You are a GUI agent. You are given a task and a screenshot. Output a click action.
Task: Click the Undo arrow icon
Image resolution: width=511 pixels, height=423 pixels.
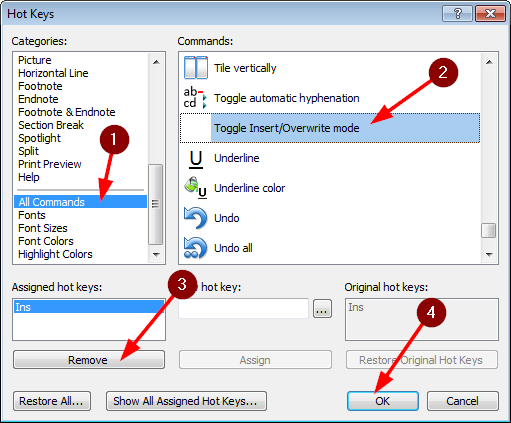click(196, 218)
